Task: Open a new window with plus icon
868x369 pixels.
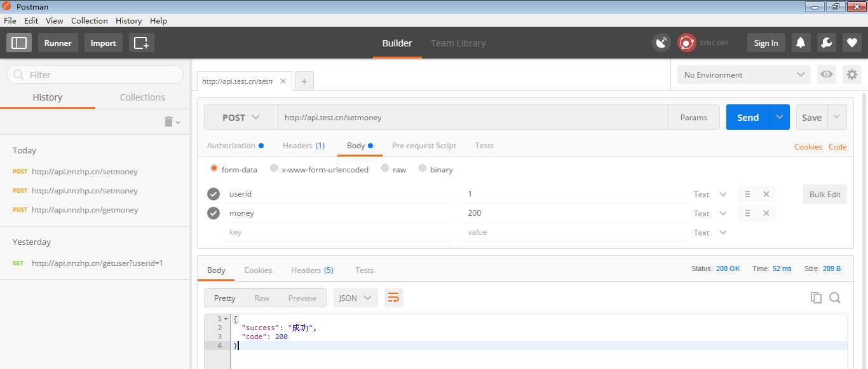Action: 142,43
